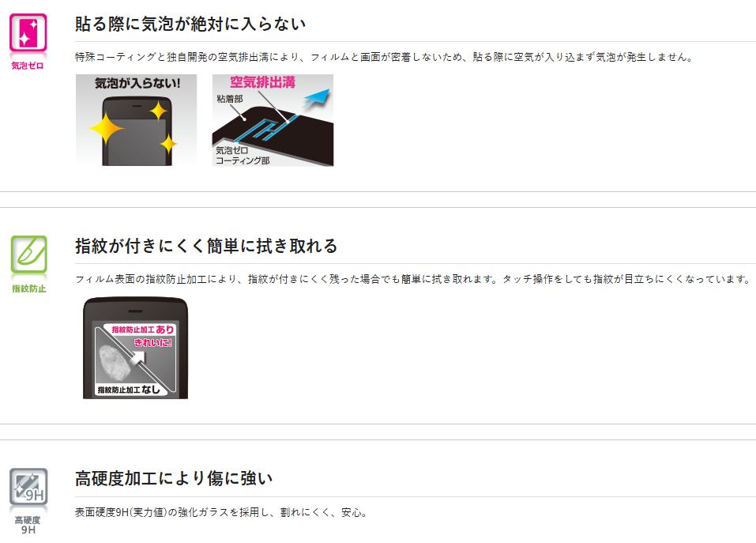The height and width of the screenshot is (543, 756).
Task: Click the fingerprint smudge in the illustration
Action: click(x=114, y=362)
